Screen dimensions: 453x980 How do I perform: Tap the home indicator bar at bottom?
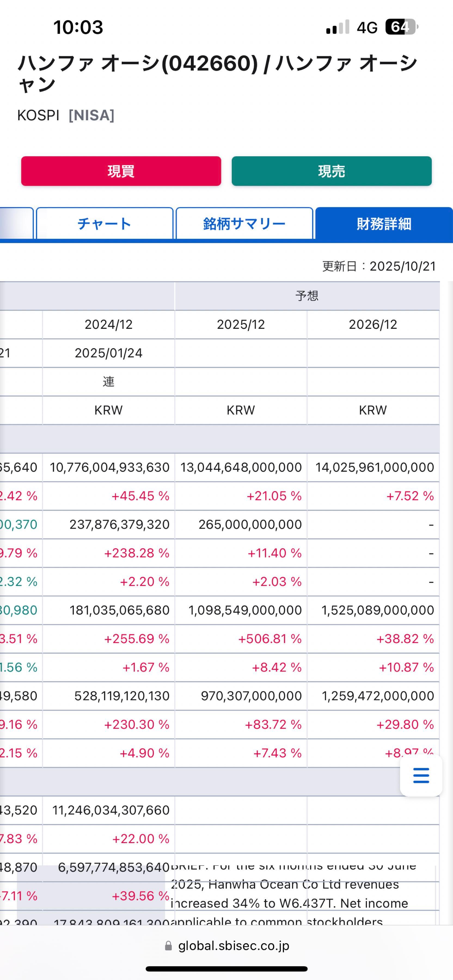click(226, 969)
